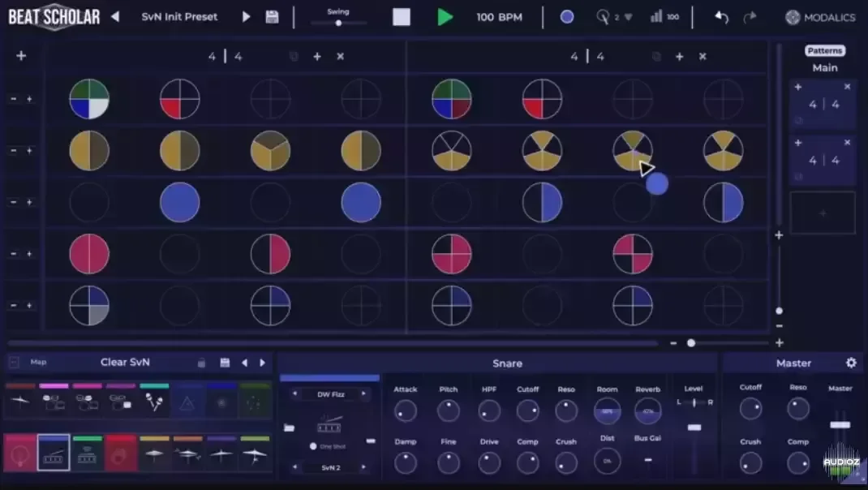This screenshot has width=868, height=490.
Task: Toggle the solid blue circle on first measure beat two
Action: 180,202
